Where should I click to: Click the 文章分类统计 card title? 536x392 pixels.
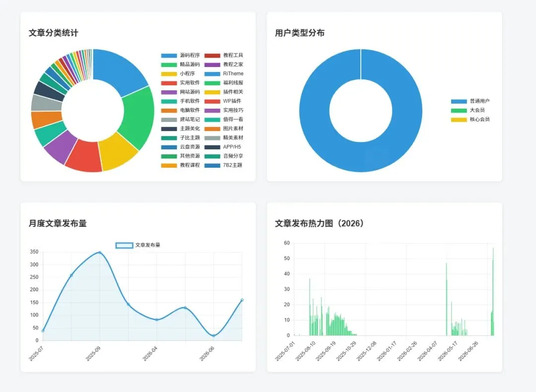point(53,33)
